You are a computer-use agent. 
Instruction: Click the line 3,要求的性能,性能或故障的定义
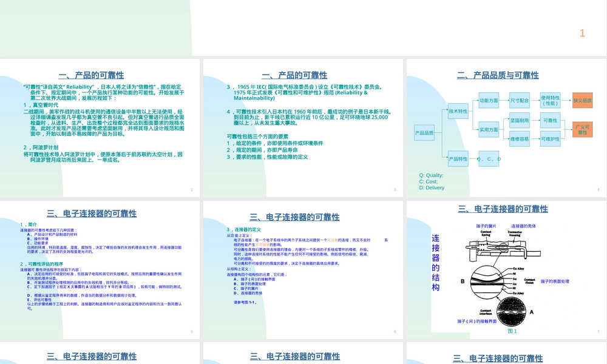267,157
